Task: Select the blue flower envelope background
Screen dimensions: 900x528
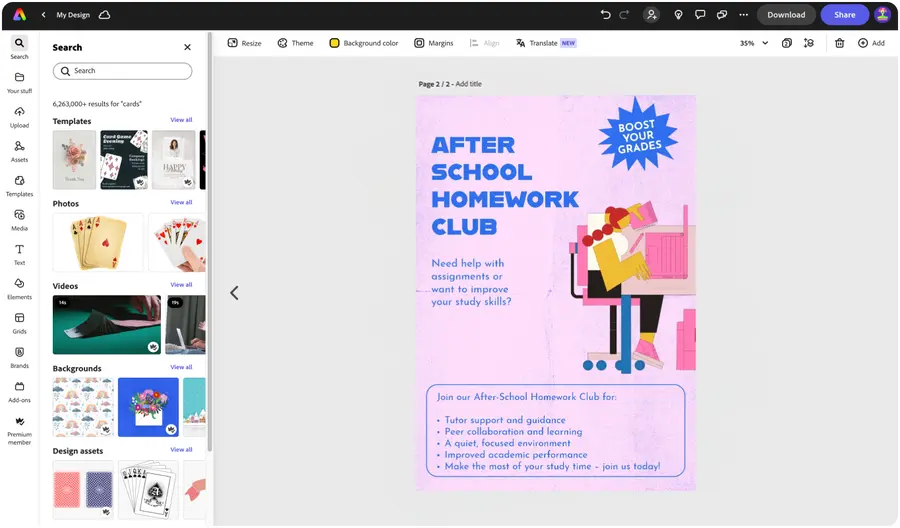Action: coord(148,407)
